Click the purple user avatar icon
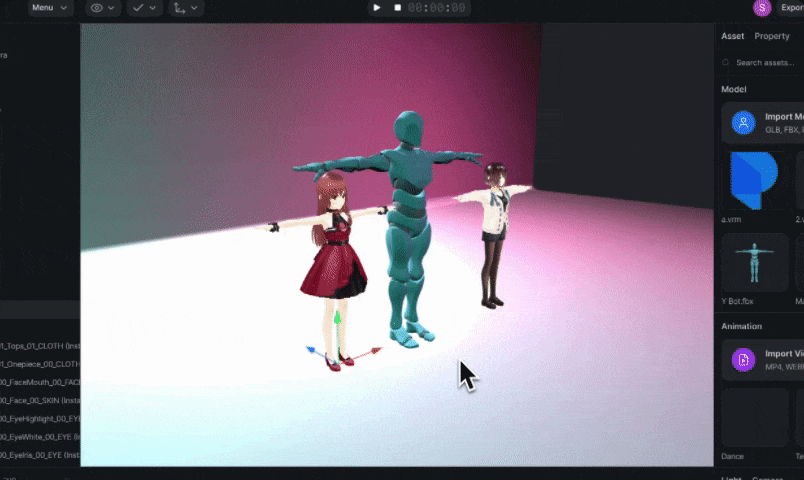The width and height of the screenshot is (804, 480). click(763, 8)
